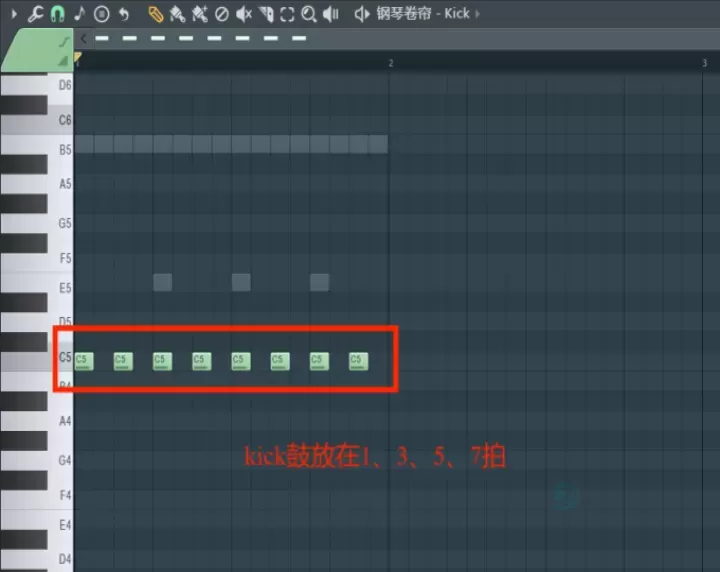Select the fifth C5 kick note
Image resolution: width=720 pixels, height=572 pixels.
click(x=241, y=361)
